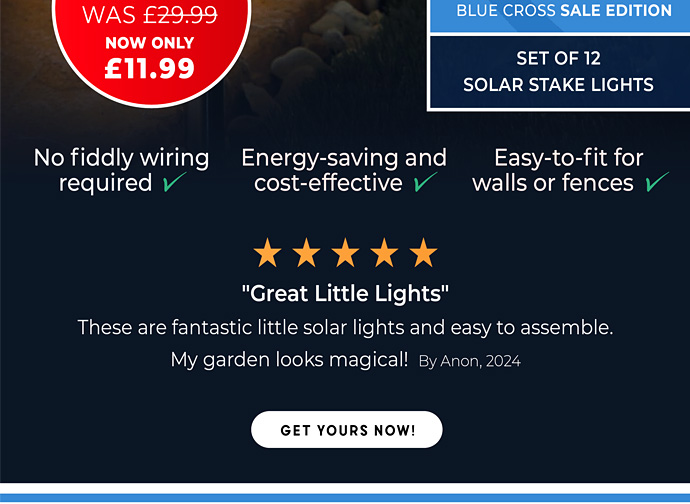This screenshot has height=504, width=690.
Task: Click the 'Great Little Lights' review title
Action: point(345,294)
